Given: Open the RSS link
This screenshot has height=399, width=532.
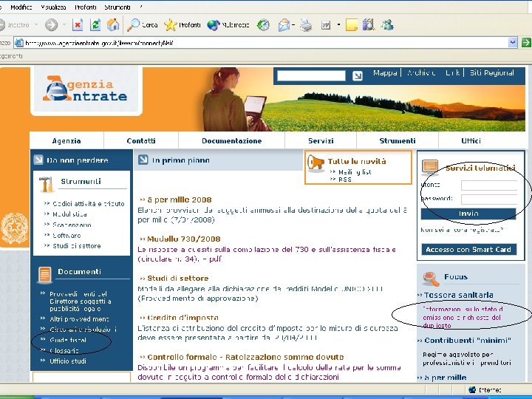Looking at the screenshot, I should coord(345,180).
